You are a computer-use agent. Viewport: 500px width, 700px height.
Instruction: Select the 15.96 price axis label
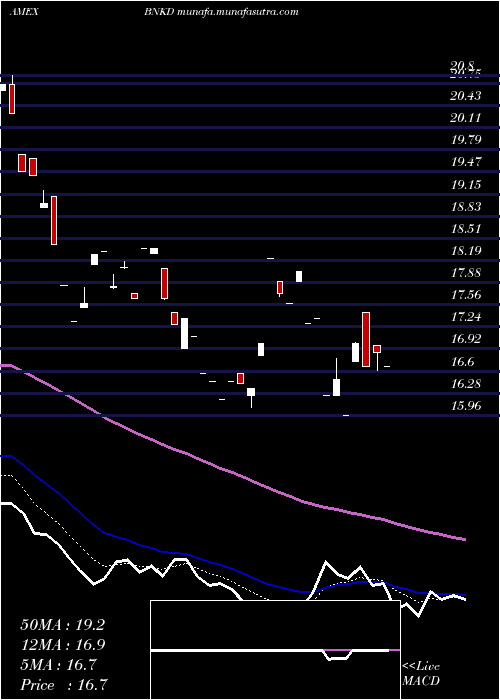466,406
